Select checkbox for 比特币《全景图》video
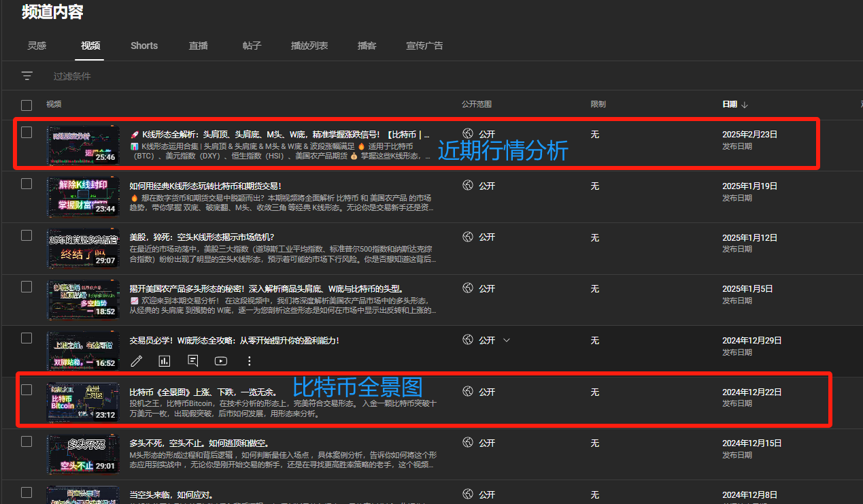This screenshot has width=863, height=504. [27, 390]
